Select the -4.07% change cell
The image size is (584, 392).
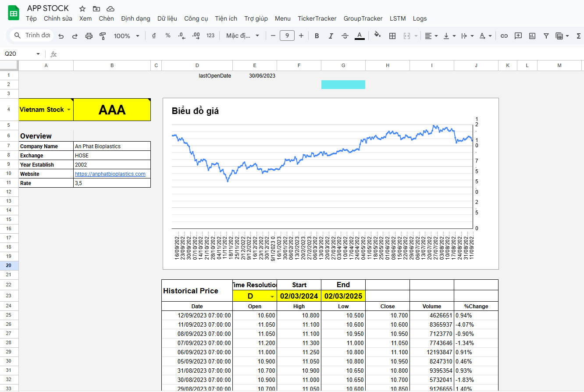click(x=476, y=324)
